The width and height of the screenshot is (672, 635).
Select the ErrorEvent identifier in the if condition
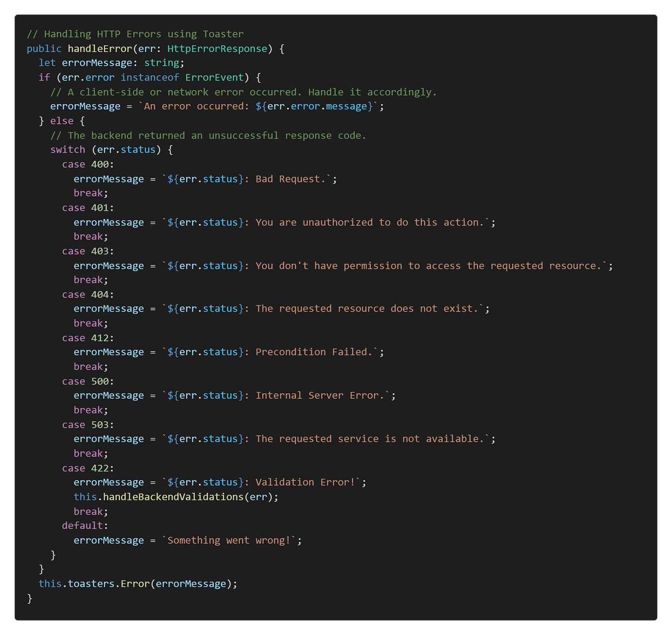coord(214,77)
